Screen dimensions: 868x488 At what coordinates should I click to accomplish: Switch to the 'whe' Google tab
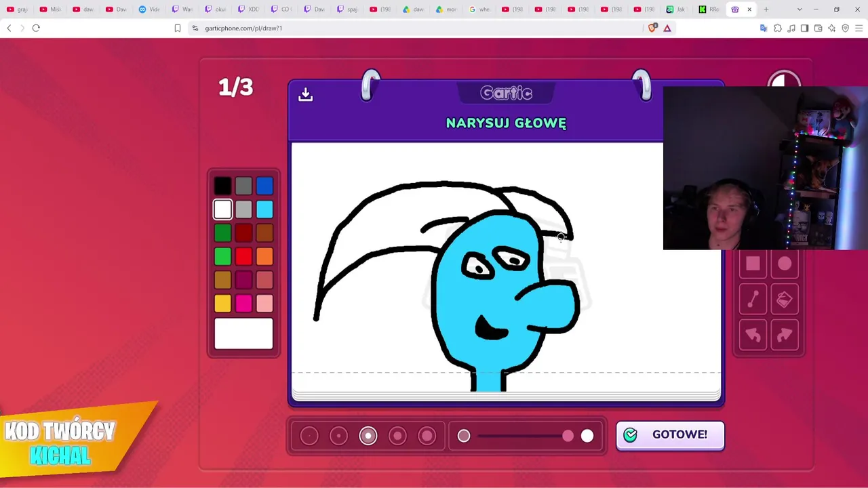481,9
